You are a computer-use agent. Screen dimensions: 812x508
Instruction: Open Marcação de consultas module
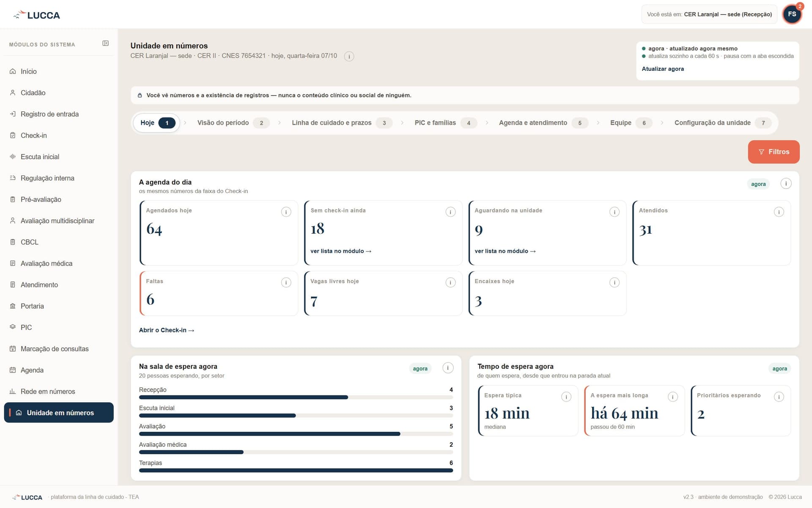pos(59,349)
